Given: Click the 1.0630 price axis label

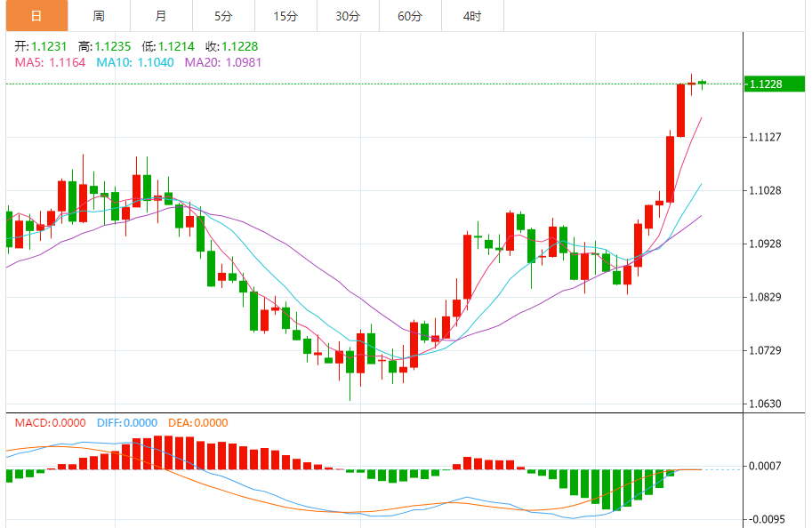Looking at the screenshot, I should tap(765, 404).
